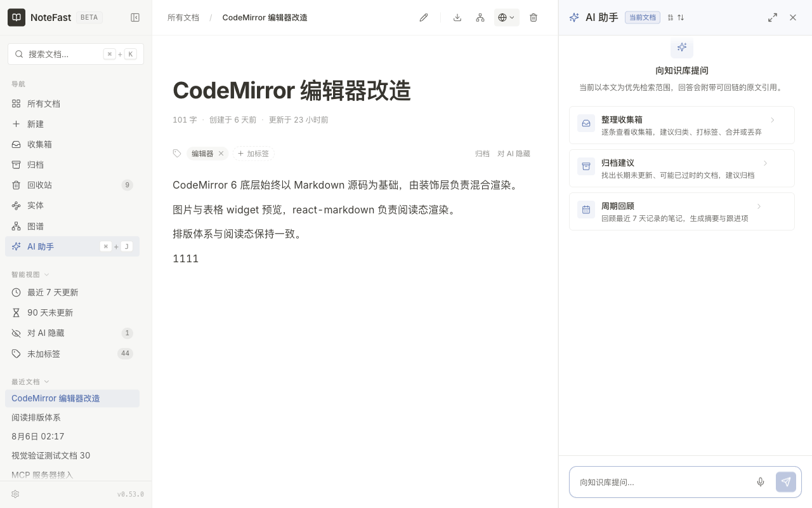Click the archive box icon on 归档建议 card

tap(586, 166)
